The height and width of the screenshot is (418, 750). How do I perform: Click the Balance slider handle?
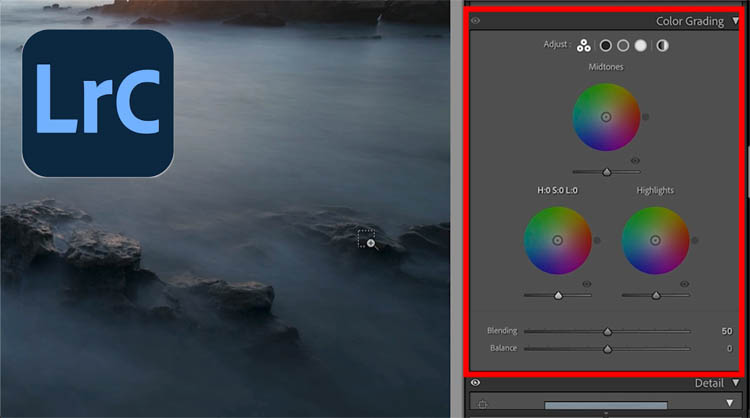(x=607, y=349)
